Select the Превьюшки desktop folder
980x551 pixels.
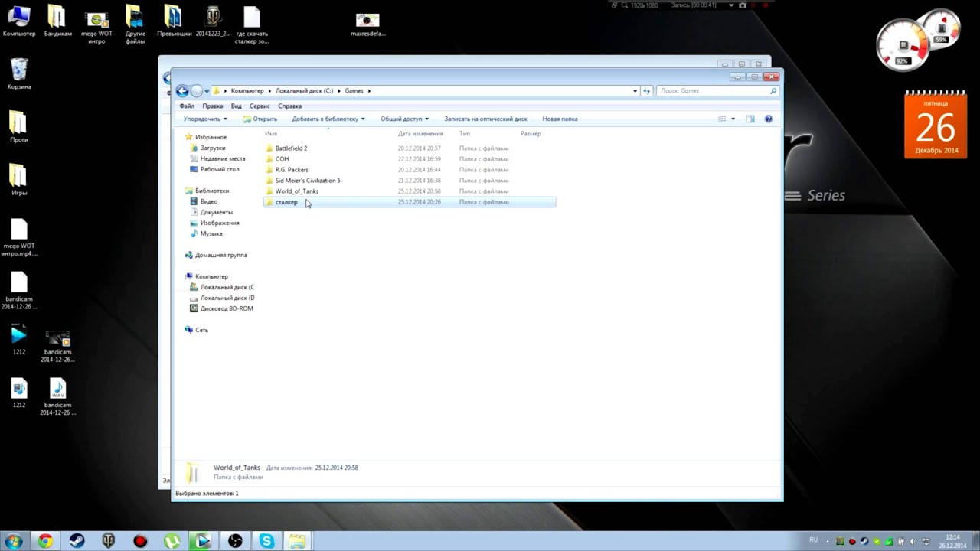pyautogui.click(x=174, y=21)
